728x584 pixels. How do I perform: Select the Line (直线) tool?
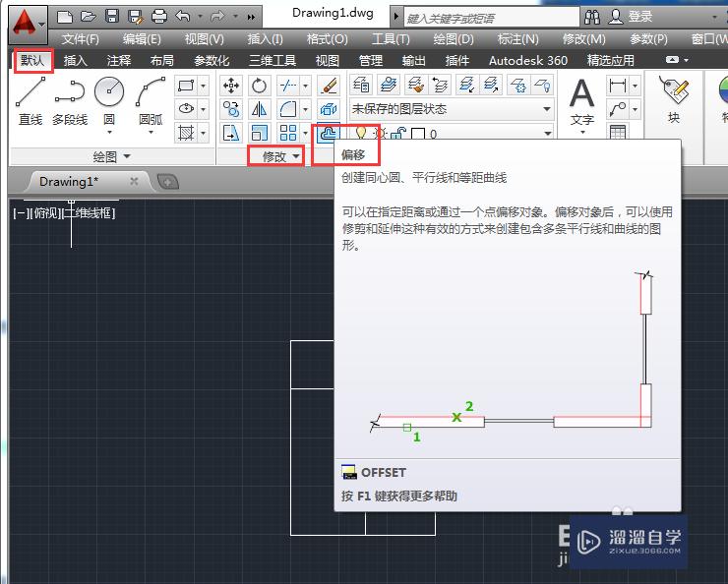(30, 101)
